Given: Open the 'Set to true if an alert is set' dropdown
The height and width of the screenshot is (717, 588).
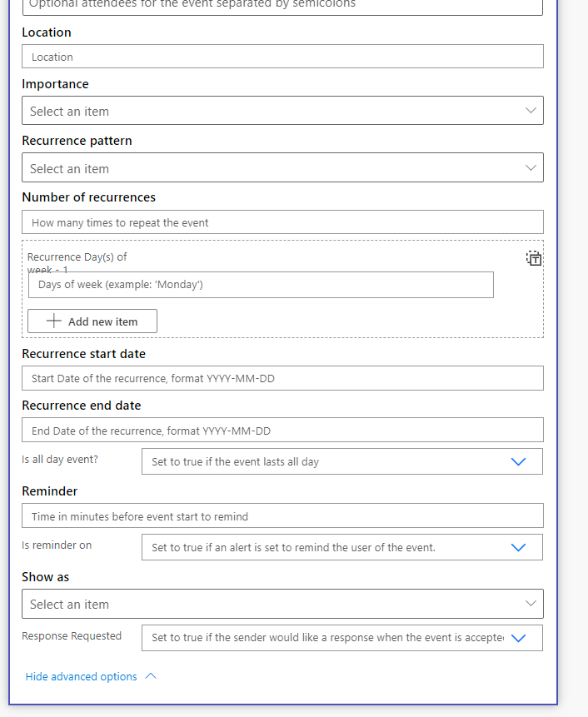Looking at the screenshot, I should click(x=341, y=547).
